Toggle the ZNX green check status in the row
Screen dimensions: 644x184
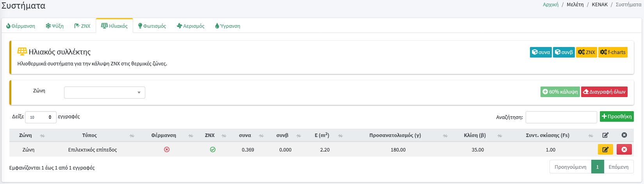(x=213, y=150)
